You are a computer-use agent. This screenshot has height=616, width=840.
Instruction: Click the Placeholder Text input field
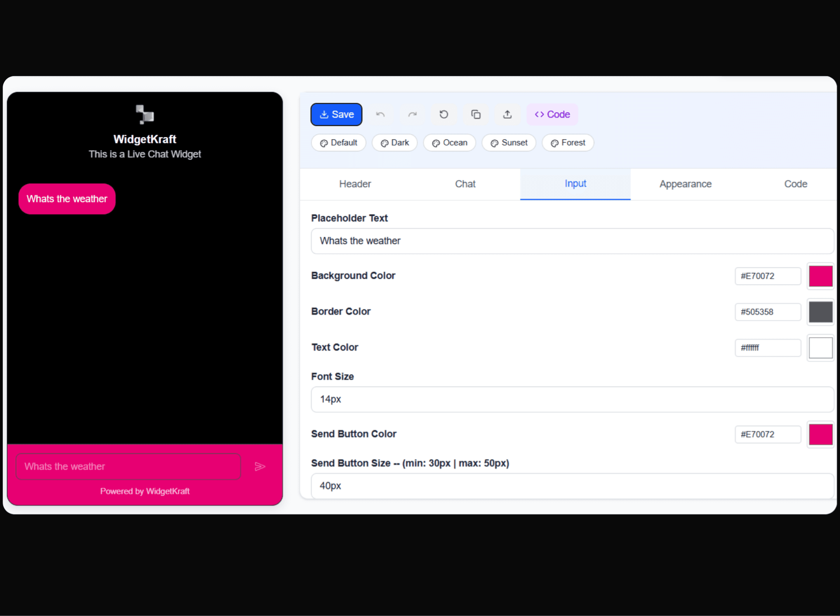pyautogui.click(x=571, y=241)
